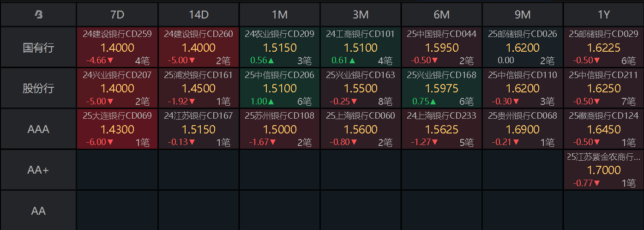Click the 0.61 up change indicator

coord(343,61)
